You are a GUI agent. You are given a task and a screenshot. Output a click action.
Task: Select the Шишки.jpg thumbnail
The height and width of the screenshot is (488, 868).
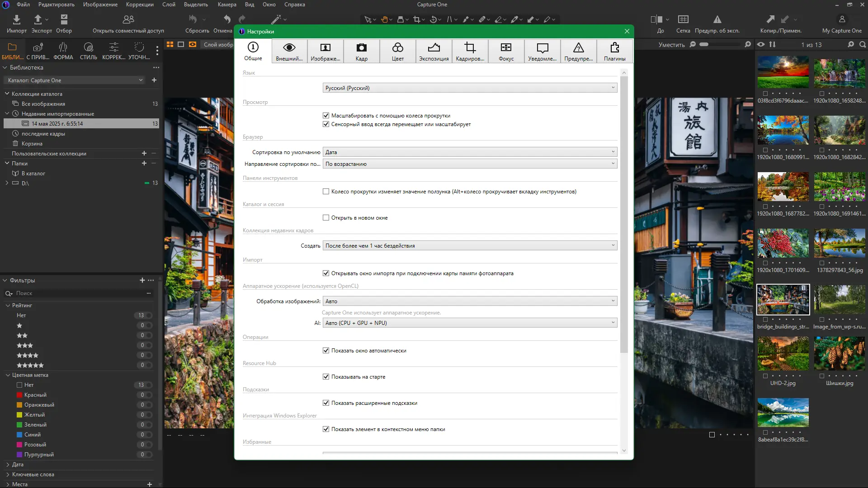click(840, 354)
